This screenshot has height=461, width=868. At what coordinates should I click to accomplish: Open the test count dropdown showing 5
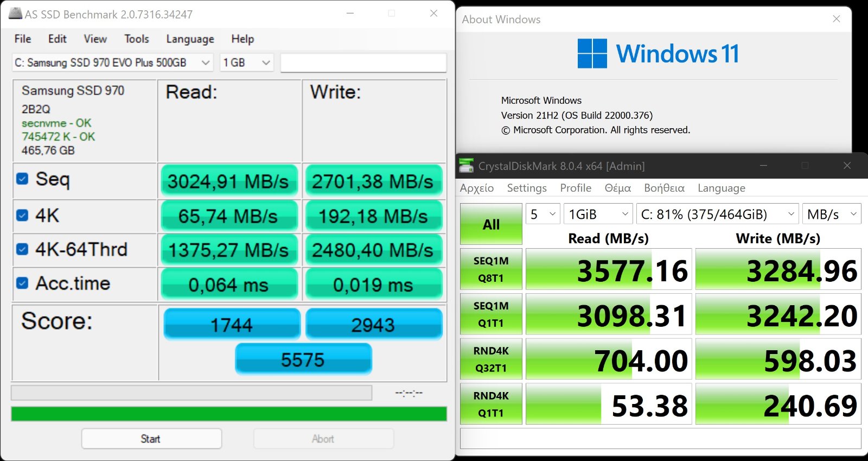point(542,214)
